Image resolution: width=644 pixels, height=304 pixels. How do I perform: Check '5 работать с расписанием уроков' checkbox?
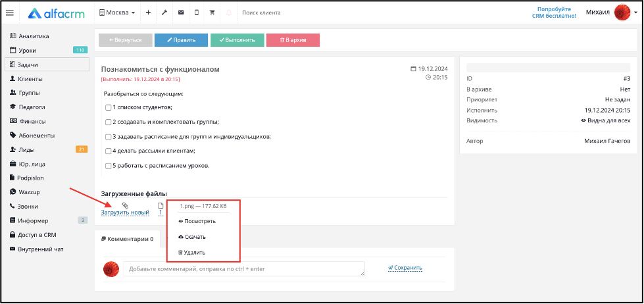109,166
